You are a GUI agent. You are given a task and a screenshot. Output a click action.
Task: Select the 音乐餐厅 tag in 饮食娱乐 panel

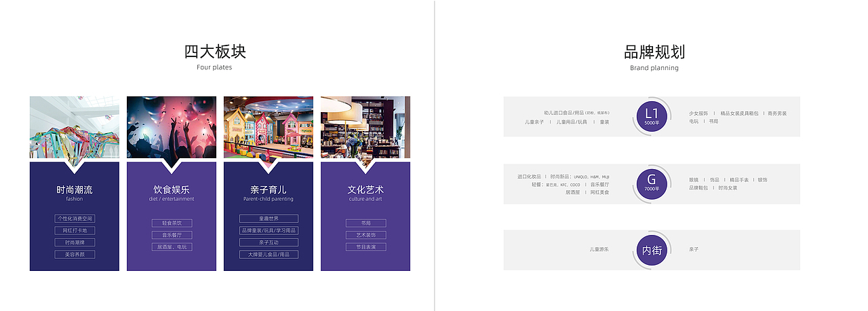coord(172,235)
